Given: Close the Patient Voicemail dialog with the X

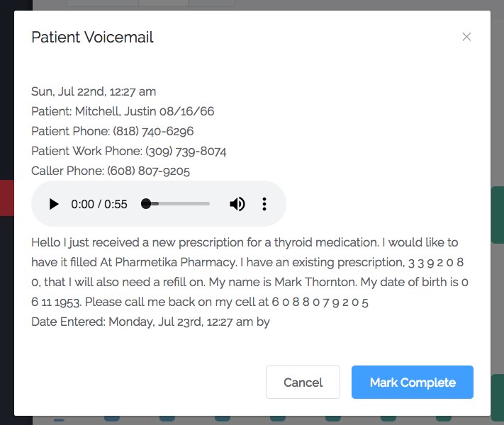Looking at the screenshot, I should (466, 37).
